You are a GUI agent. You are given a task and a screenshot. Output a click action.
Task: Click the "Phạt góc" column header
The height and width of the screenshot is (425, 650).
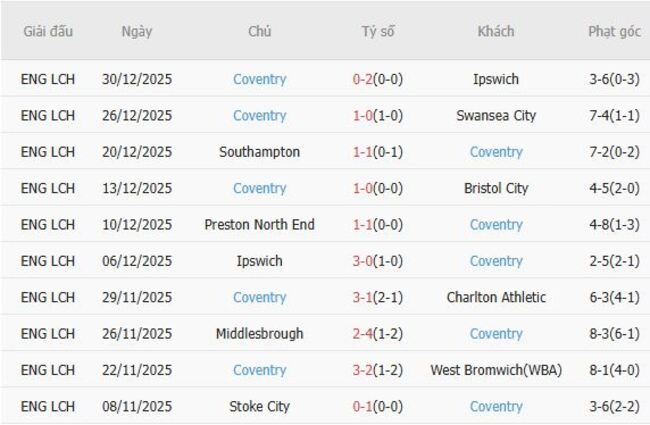tap(614, 32)
